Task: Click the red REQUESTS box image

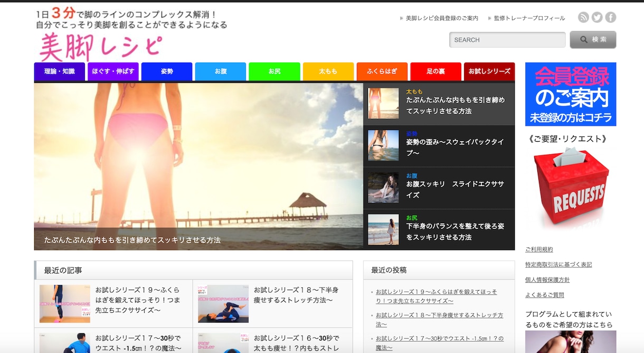Action: [571, 188]
